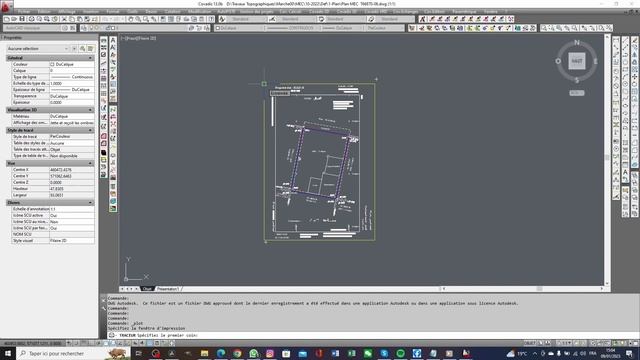Open the Insertion menu
Image resolution: width=640 pixels, height=360 pixels.
coord(91,11)
